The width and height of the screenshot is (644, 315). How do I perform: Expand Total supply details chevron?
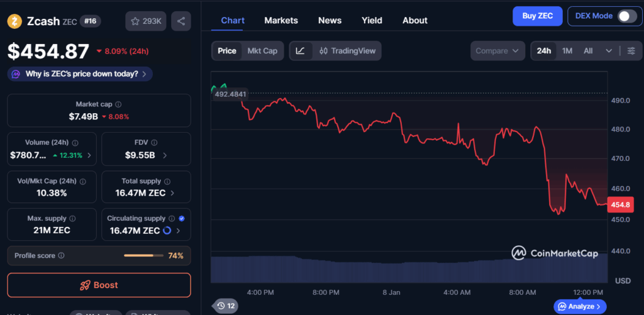coord(172,193)
